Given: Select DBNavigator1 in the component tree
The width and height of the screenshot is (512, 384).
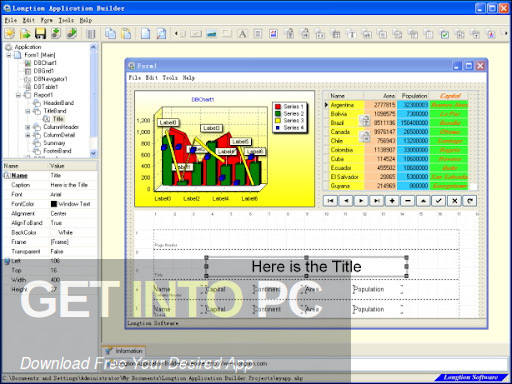Looking at the screenshot, I should click(50, 79).
